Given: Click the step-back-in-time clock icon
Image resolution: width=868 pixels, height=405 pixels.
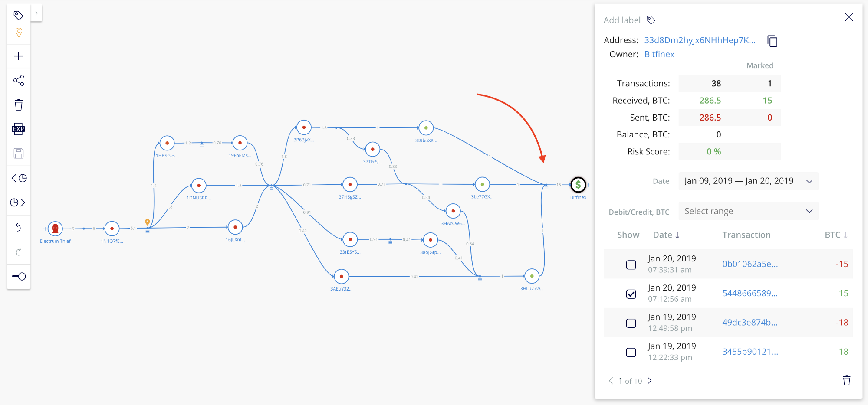Looking at the screenshot, I should [x=18, y=178].
